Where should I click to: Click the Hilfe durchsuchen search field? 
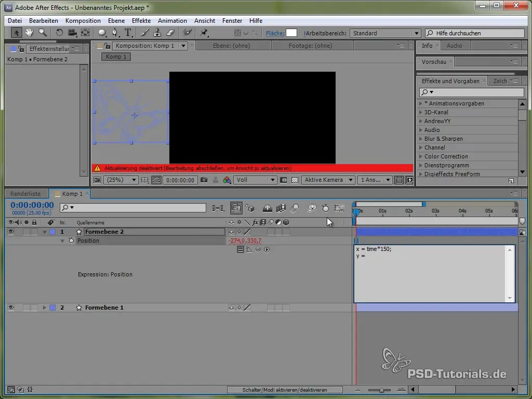coord(475,33)
